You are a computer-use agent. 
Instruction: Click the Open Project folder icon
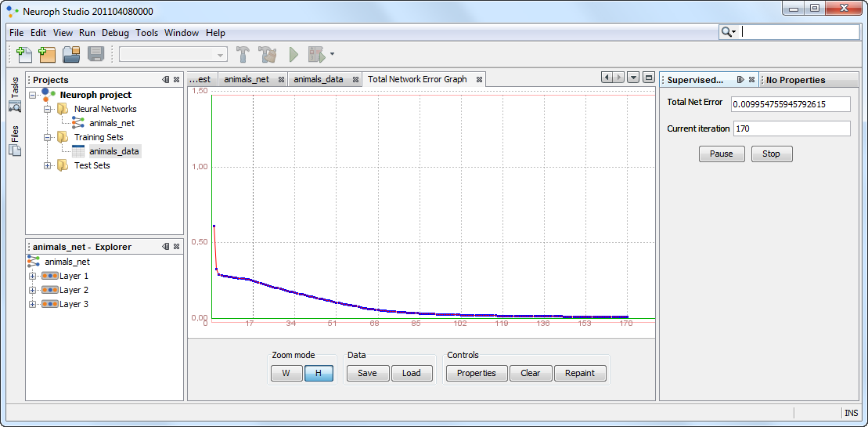(x=71, y=54)
